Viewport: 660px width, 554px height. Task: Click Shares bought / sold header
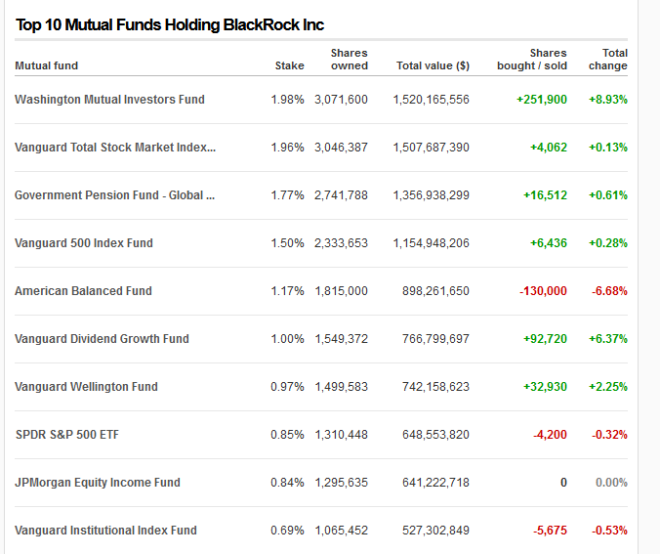pos(532,60)
